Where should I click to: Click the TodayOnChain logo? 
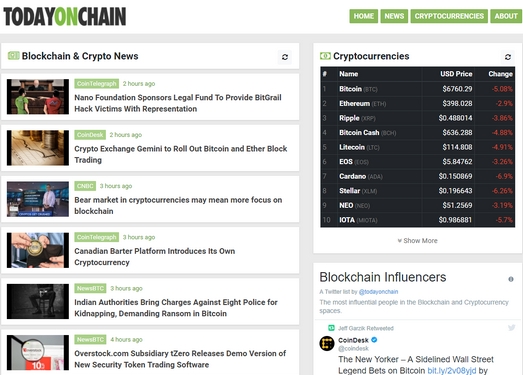(65, 16)
